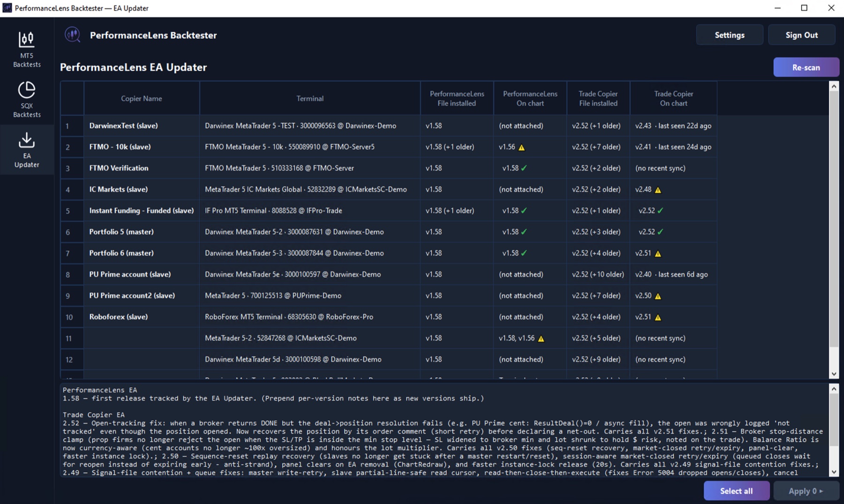Click v2.41 · last seen 24d ago

tap(673, 147)
